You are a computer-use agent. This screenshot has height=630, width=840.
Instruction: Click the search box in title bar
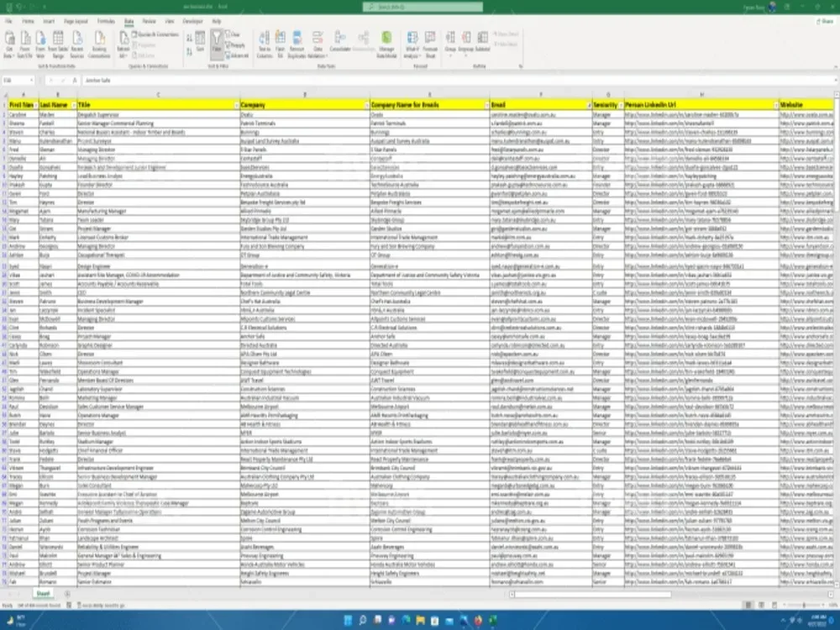click(x=423, y=7)
